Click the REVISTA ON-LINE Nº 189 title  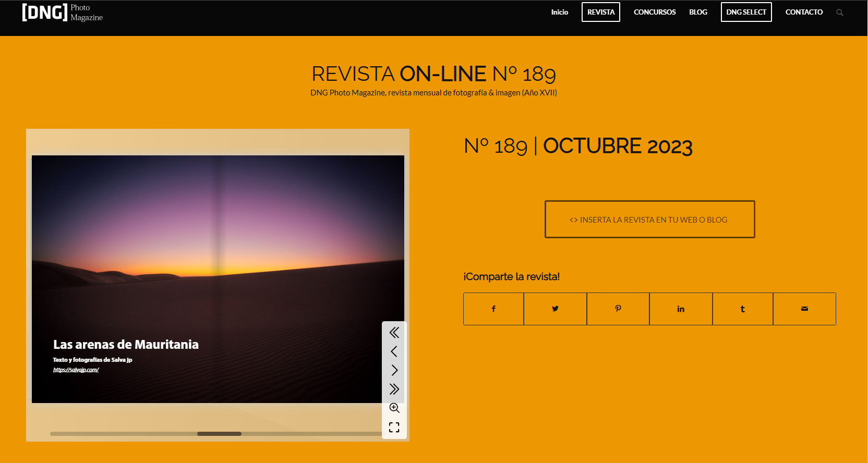[x=434, y=74]
